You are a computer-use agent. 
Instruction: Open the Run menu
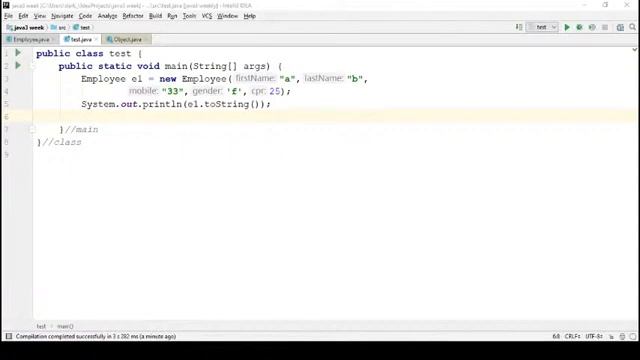[x=172, y=16]
